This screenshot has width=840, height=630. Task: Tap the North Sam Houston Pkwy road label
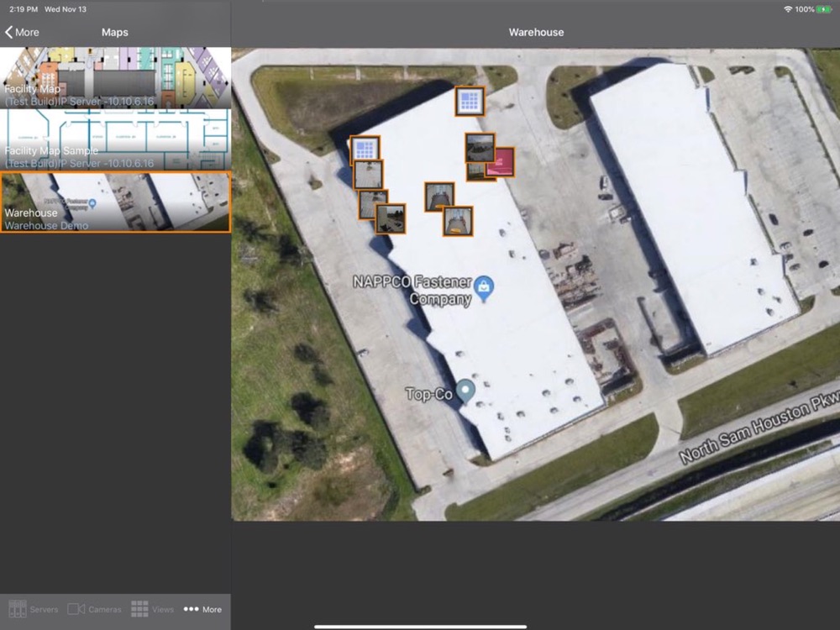click(x=758, y=428)
